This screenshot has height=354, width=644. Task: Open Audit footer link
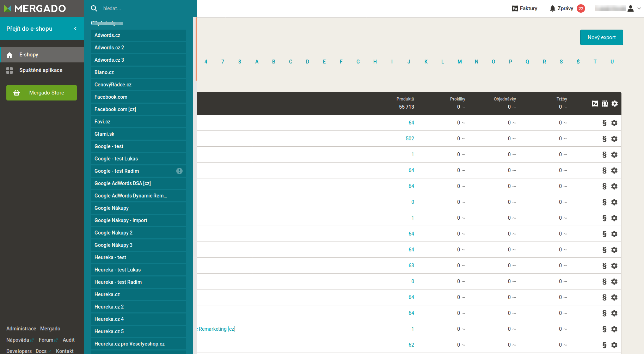pyautogui.click(x=69, y=340)
